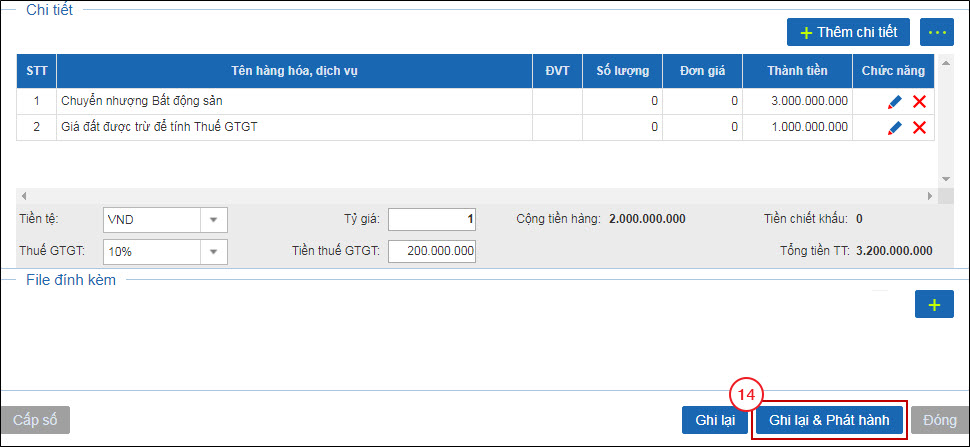The image size is (970, 447).
Task: Open the three-dots more options button
Action: pos(937,32)
